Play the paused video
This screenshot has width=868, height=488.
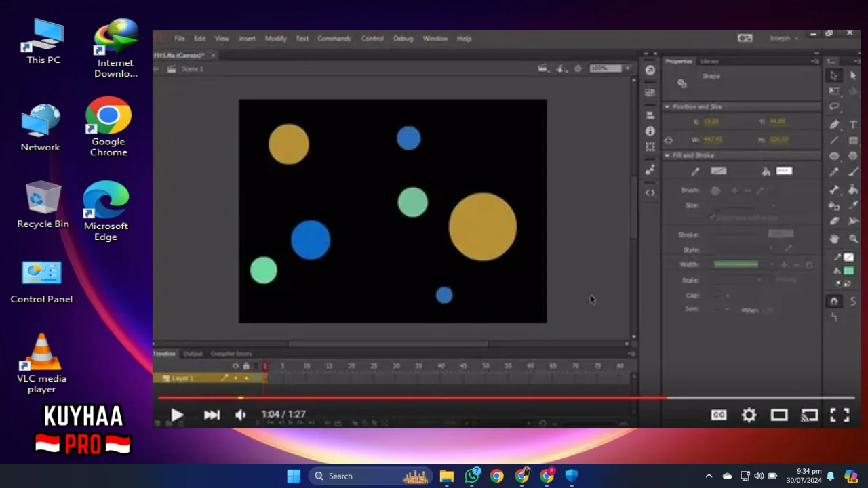177,415
